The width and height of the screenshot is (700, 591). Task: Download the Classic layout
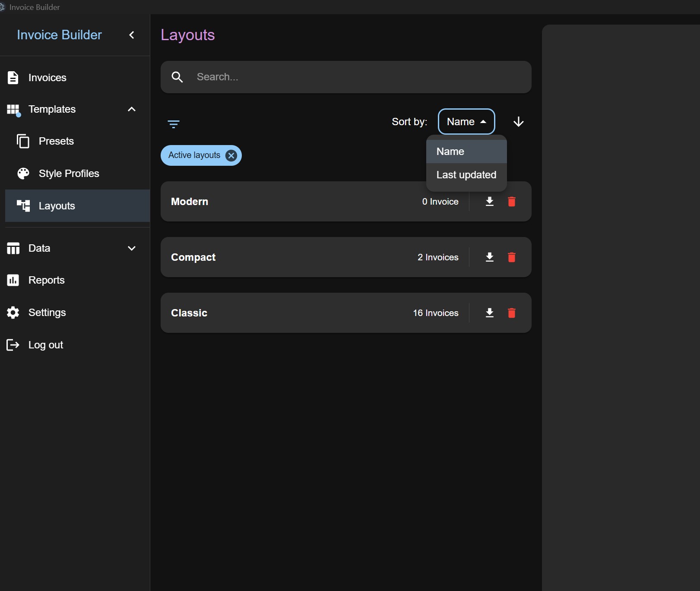(x=490, y=313)
